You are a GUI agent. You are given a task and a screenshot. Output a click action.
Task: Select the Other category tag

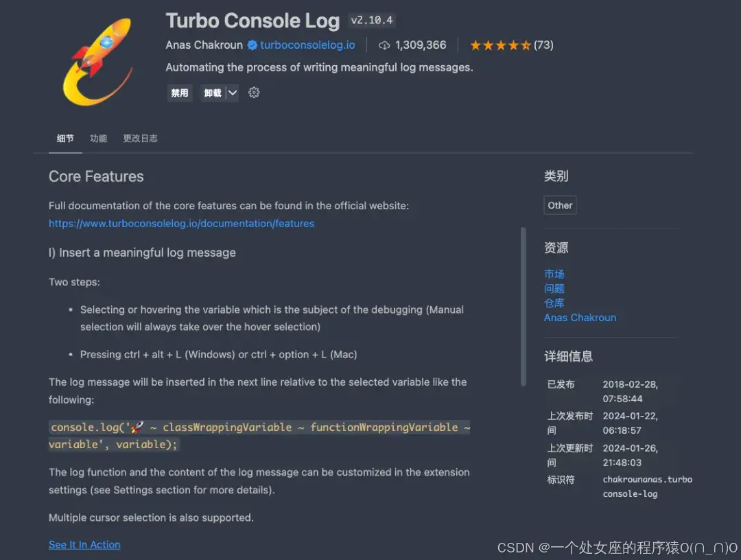[560, 205]
